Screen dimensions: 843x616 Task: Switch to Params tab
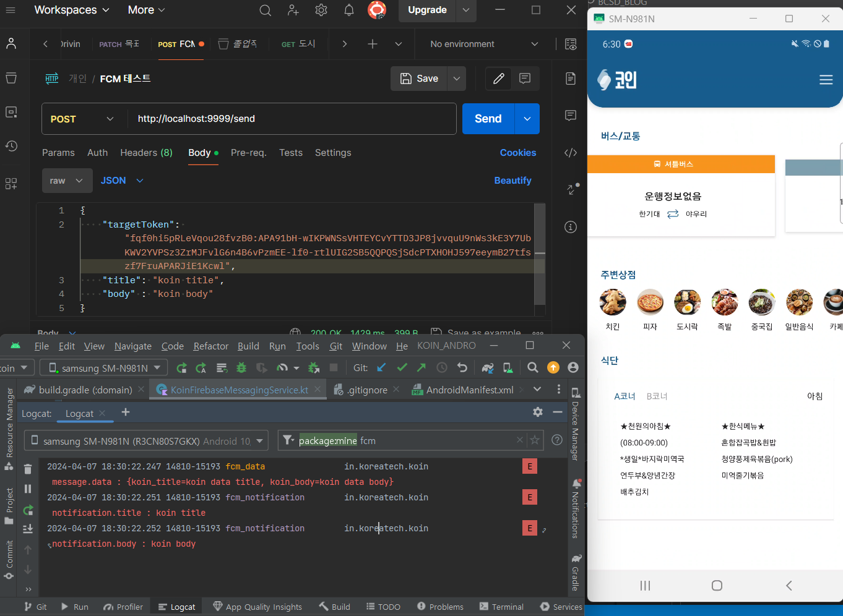tap(58, 153)
